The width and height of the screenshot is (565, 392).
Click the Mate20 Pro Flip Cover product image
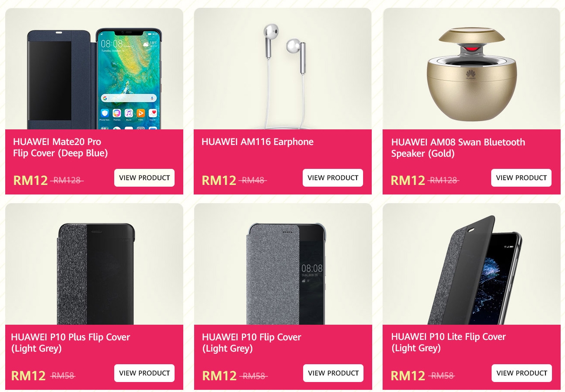pyautogui.click(x=94, y=69)
